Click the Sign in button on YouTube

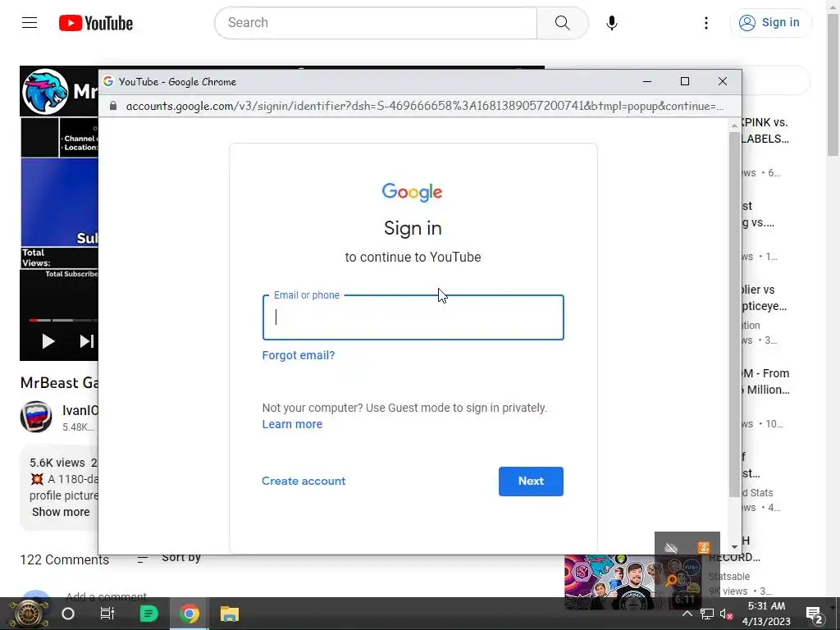pos(769,22)
